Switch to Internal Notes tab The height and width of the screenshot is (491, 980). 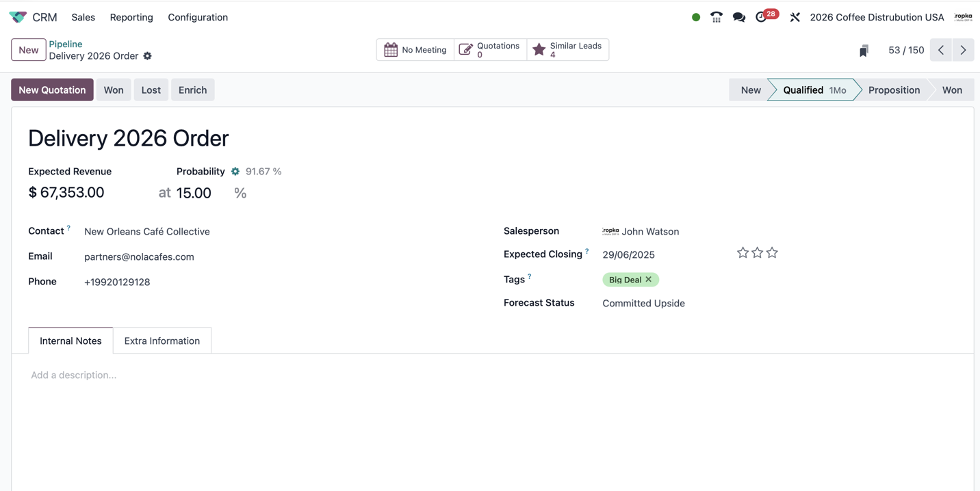[x=70, y=341]
